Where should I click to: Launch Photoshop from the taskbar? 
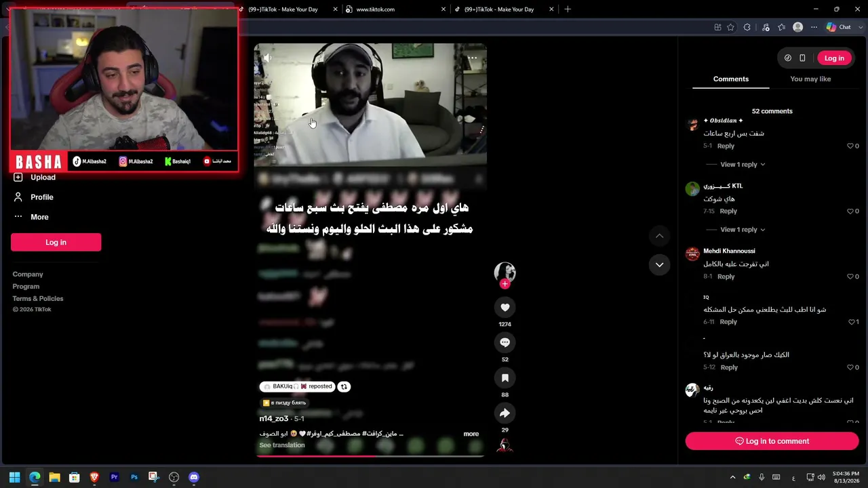coord(134,477)
